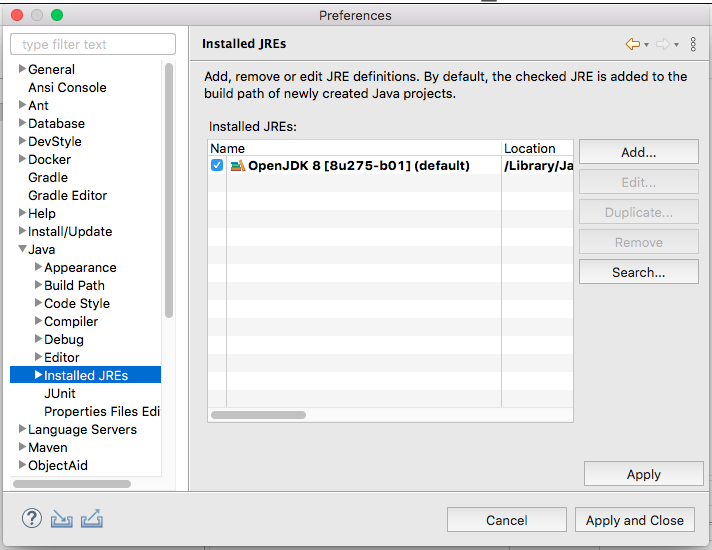The width and height of the screenshot is (712, 550).
Task: Click Apply and Close
Action: click(634, 520)
